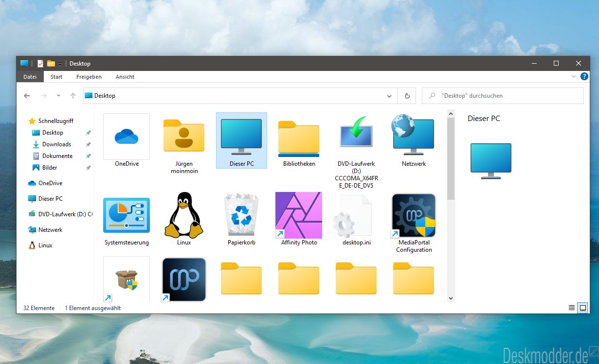
Task: Expand the ribbon with the chevron
Action: coord(573,77)
